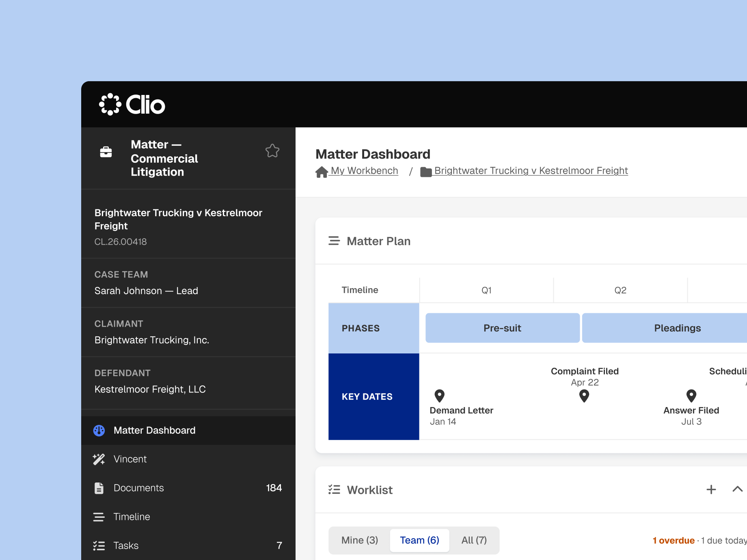Click the Timeline bars icon in sidebar

tap(99, 517)
